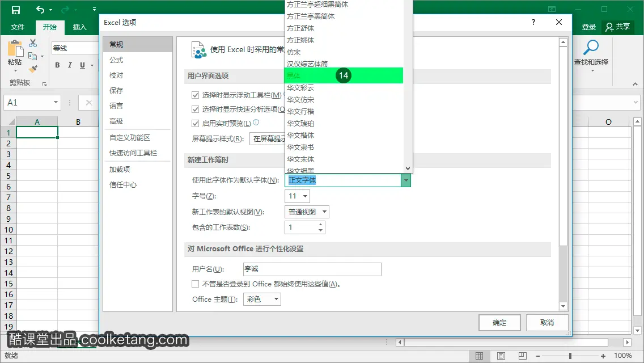
Task: Click the Help question mark in dialog
Action: (x=533, y=22)
